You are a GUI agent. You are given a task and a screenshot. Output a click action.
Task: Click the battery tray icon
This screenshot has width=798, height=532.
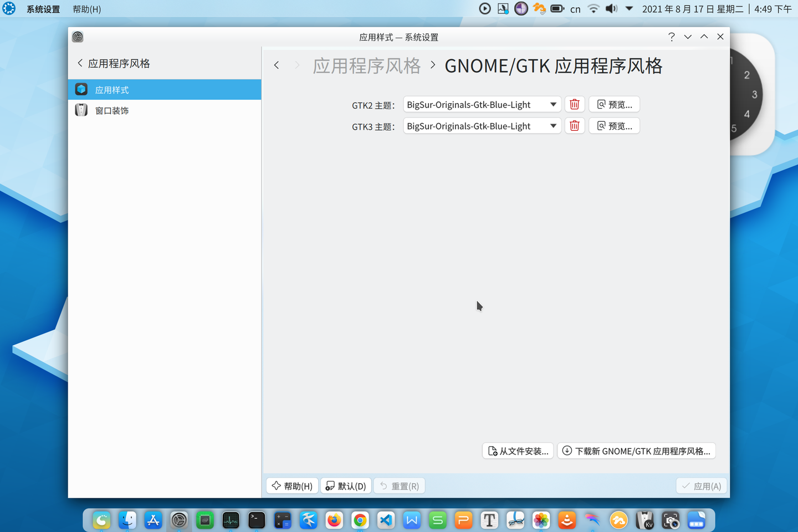[x=557, y=8]
